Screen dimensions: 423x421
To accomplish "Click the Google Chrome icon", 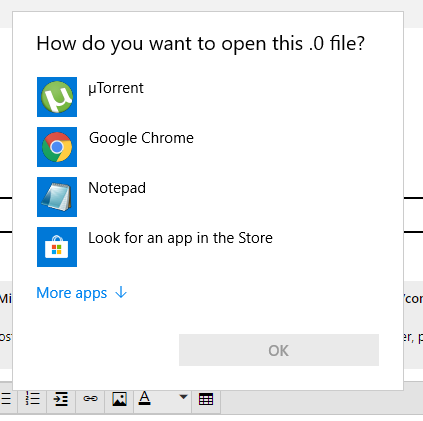I will pos(57,147).
